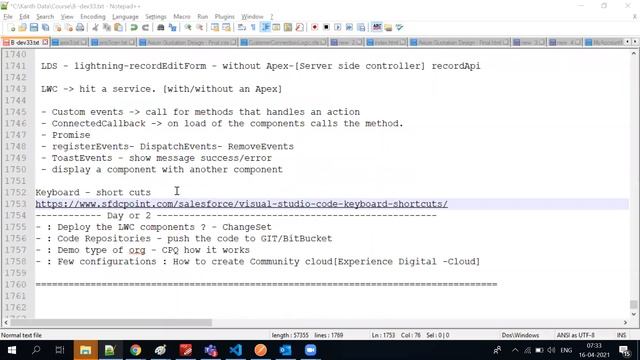Click 'Ln : 1753' in status bar

(x=383, y=335)
